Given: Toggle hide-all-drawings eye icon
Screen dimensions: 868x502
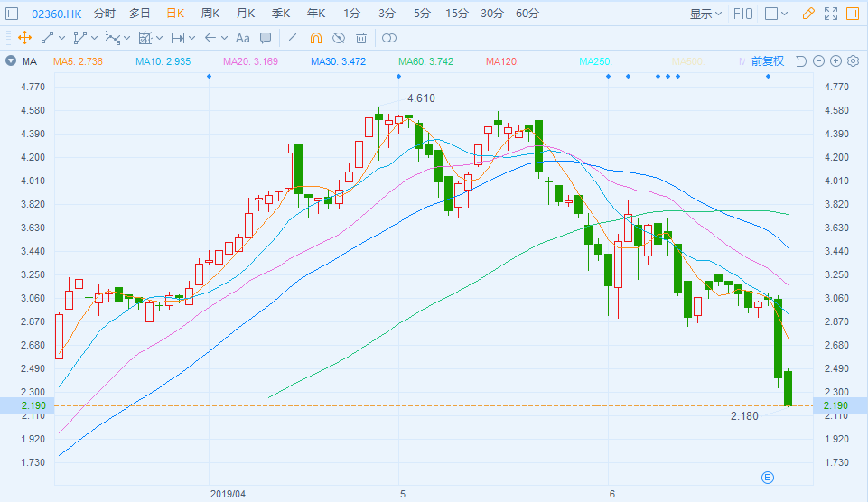Looking at the screenshot, I should click(x=339, y=38).
